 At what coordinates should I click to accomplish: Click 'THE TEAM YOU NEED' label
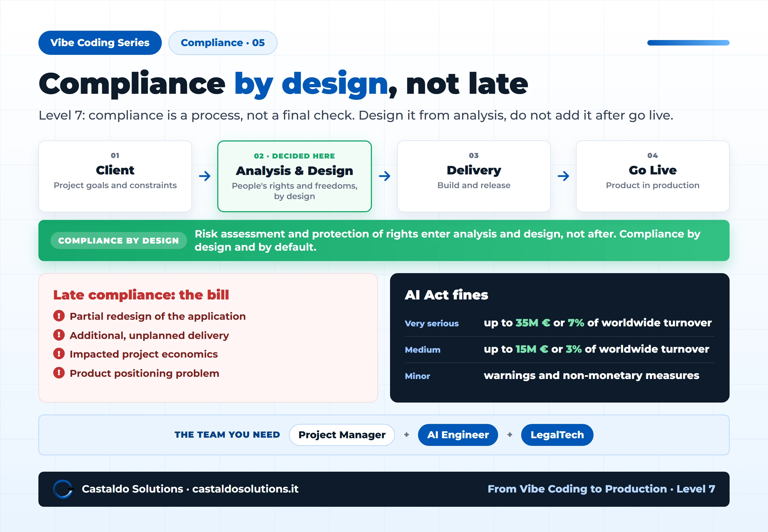[x=227, y=435]
